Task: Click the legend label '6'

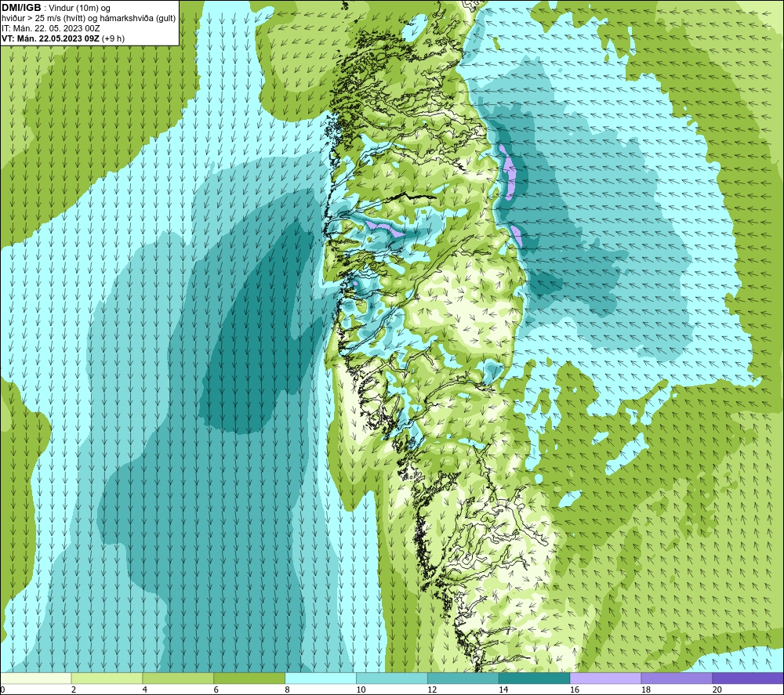Action: [216, 690]
